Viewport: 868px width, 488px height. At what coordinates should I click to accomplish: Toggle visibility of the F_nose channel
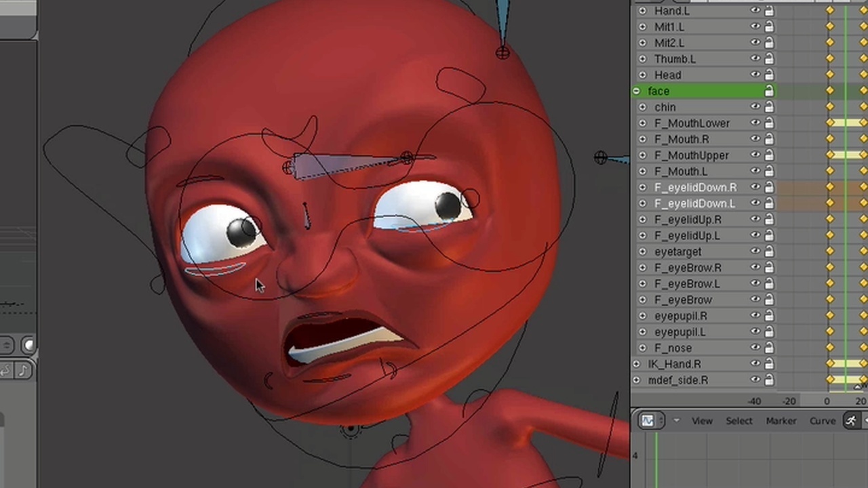(755, 348)
